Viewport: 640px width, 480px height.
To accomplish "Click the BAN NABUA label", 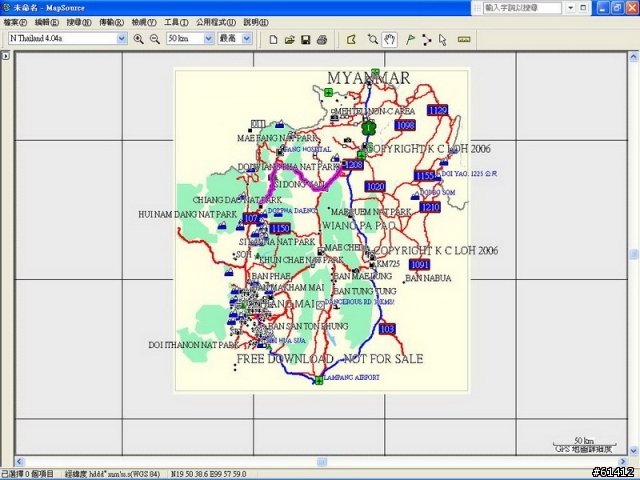I will [x=428, y=278].
